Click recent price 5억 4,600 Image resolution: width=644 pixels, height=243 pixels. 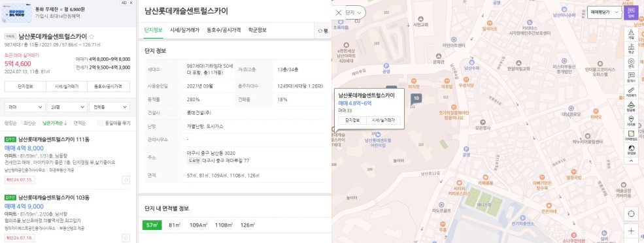pyautogui.click(x=18, y=63)
